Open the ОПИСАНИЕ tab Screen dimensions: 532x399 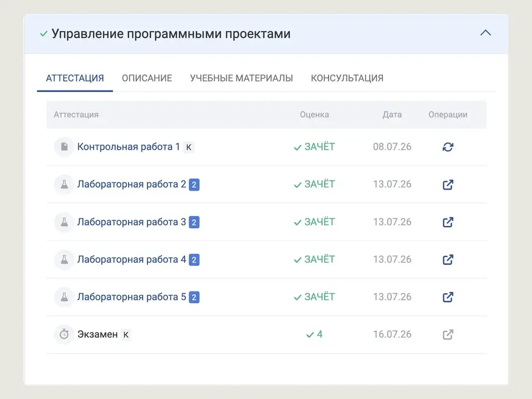click(x=147, y=78)
